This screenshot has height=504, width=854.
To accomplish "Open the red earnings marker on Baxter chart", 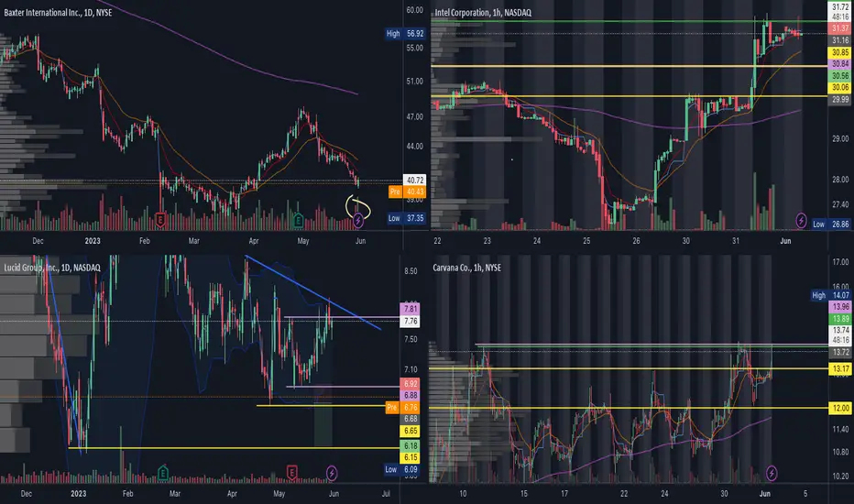I will point(160,220).
